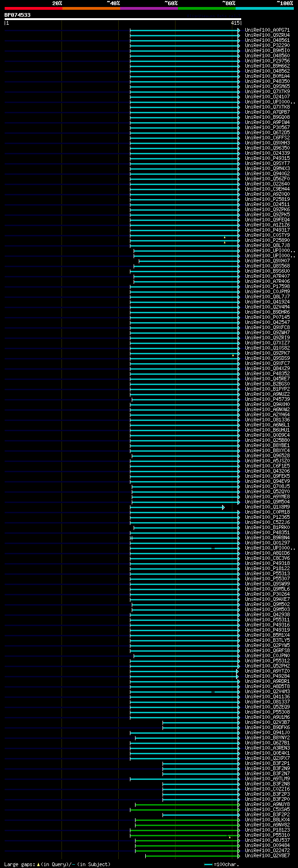Viewport: 298px width, 868px height.
Task: Click the red 20% identity legend segment
Action: pos(33,8)
